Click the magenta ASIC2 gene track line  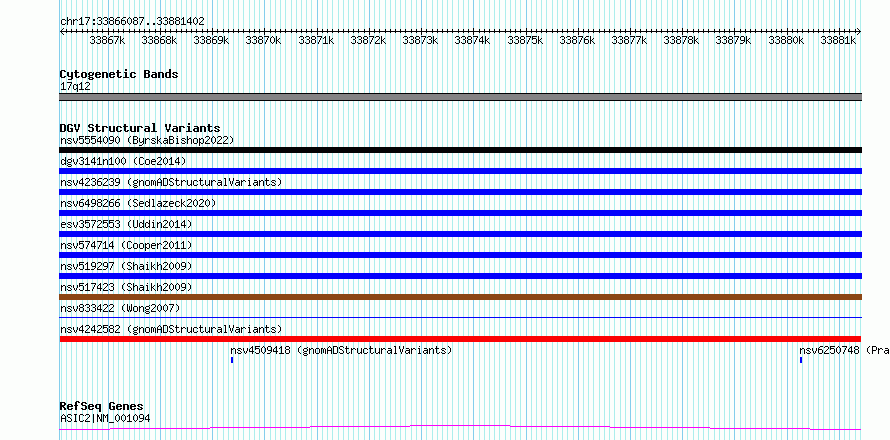pyautogui.click(x=460, y=428)
